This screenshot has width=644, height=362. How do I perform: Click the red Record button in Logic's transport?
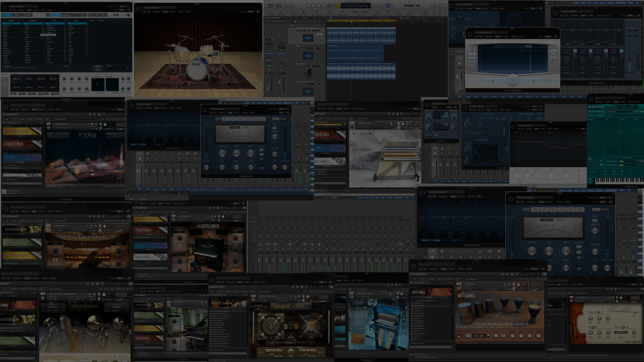point(329,6)
